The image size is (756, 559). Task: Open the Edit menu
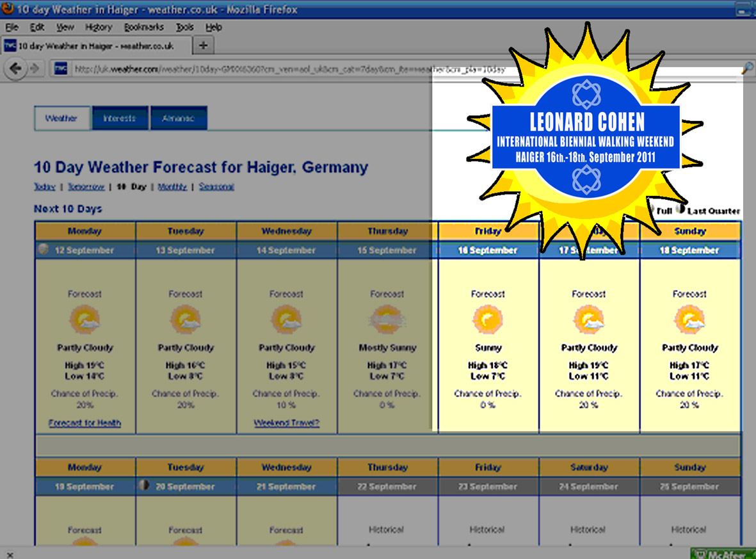click(x=37, y=27)
